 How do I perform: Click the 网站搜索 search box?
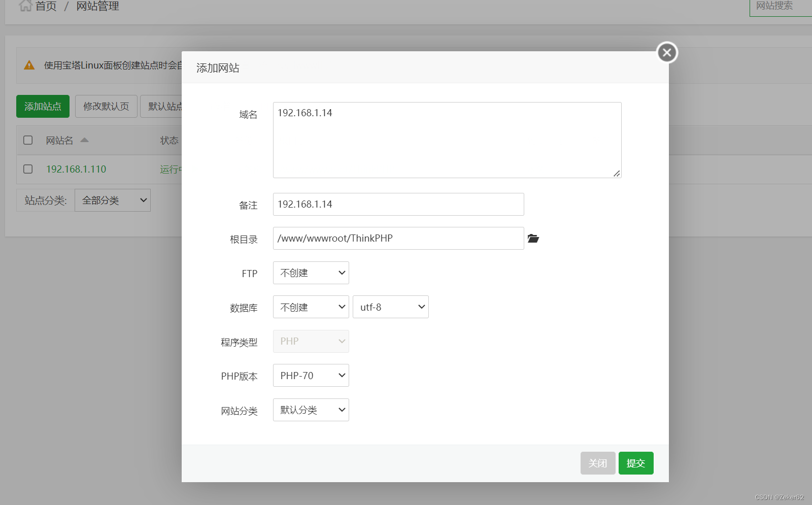pos(781,7)
